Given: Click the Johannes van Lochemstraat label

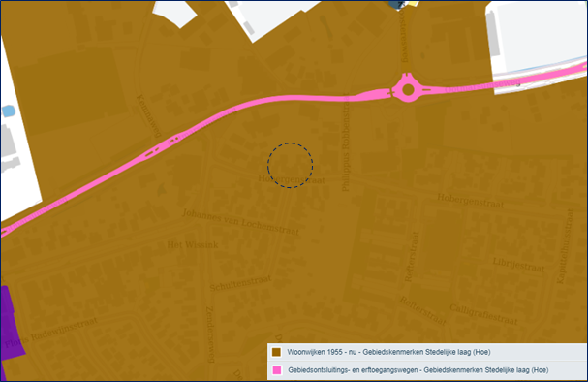Looking at the screenshot, I should (x=240, y=222).
